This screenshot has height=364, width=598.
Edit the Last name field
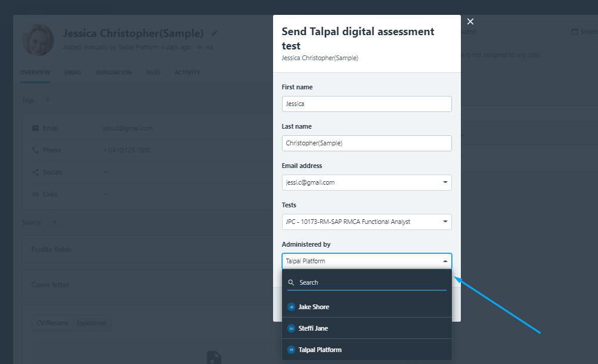coord(367,144)
